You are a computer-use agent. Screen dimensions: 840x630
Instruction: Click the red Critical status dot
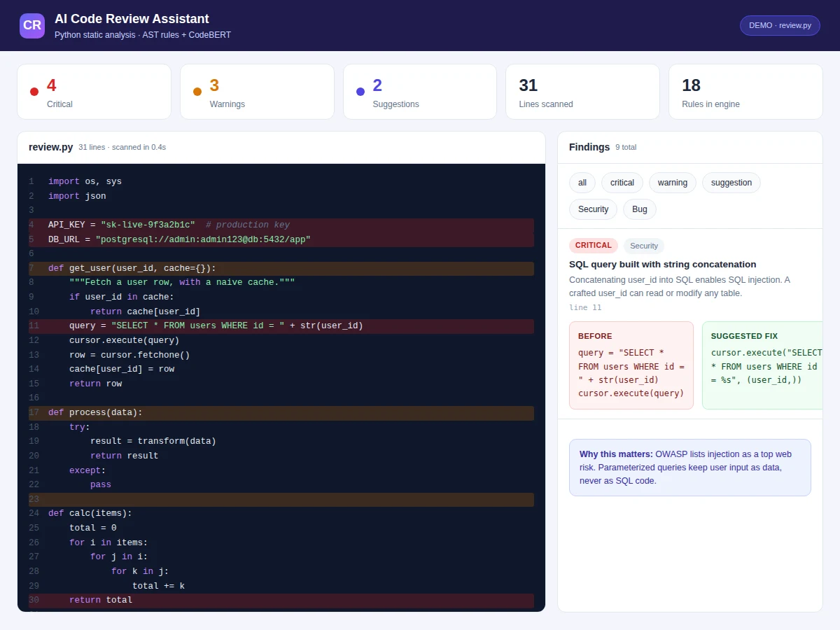34,92
